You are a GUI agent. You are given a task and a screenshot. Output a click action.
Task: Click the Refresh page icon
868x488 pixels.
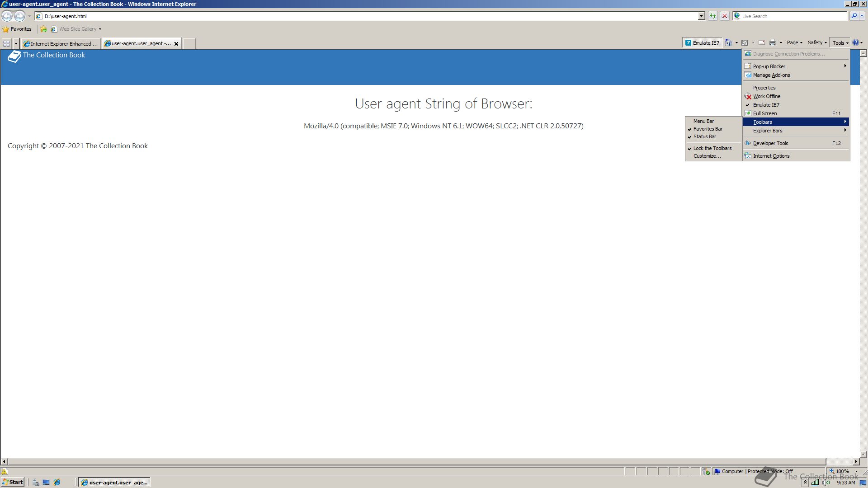click(713, 16)
